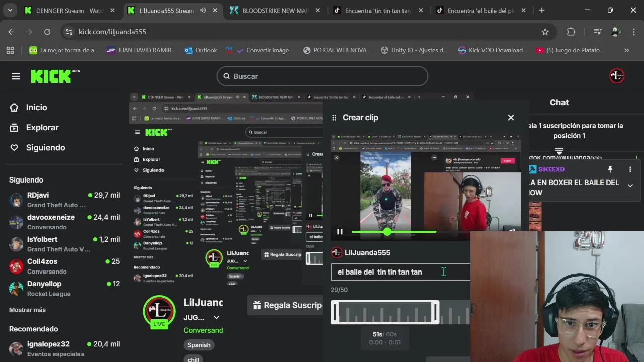Image resolution: width=644 pixels, height=362 pixels.
Task: Open the media control icon in toolbar
Action: click(597, 32)
